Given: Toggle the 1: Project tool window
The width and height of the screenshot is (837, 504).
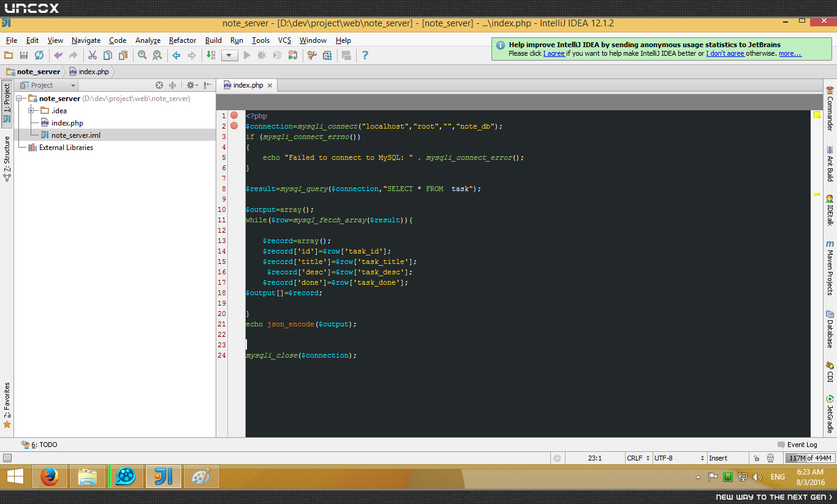Looking at the screenshot, I should tap(7, 103).
